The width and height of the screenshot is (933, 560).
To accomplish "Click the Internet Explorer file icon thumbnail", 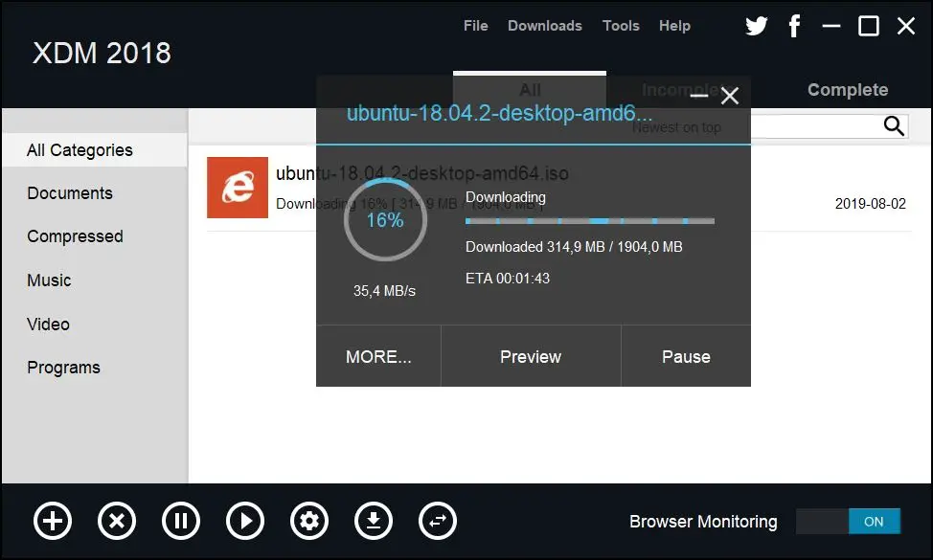I will (x=238, y=188).
